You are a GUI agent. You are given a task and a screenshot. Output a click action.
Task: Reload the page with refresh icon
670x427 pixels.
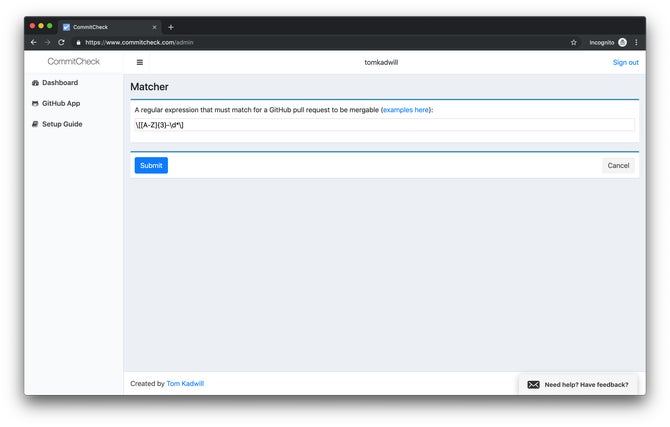pyautogui.click(x=62, y=42)
